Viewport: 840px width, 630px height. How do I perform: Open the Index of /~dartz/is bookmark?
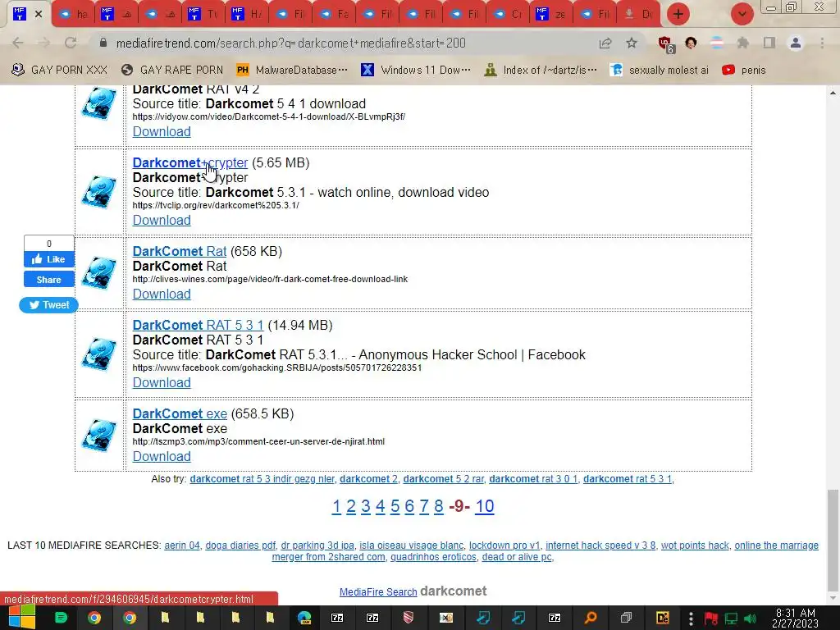[x=540, y=70]
